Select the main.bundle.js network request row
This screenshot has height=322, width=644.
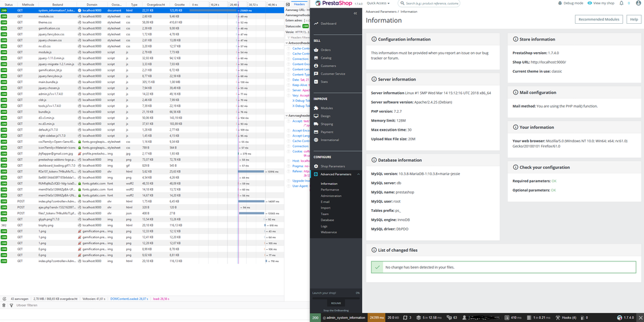tap(142, 81)
